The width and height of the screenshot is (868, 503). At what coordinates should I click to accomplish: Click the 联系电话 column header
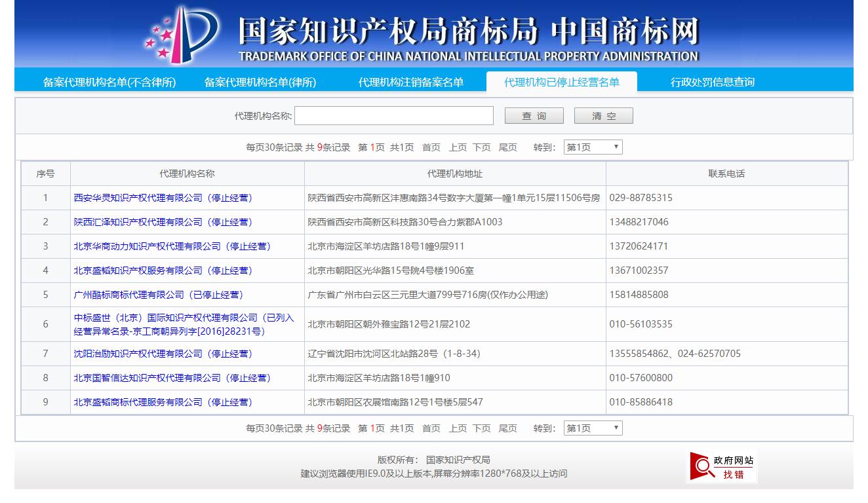click(726, 174)
